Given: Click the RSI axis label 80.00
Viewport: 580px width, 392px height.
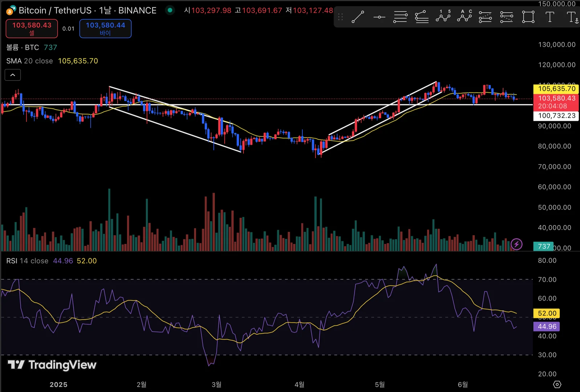Looking at the screenshot, I should 547,261.
